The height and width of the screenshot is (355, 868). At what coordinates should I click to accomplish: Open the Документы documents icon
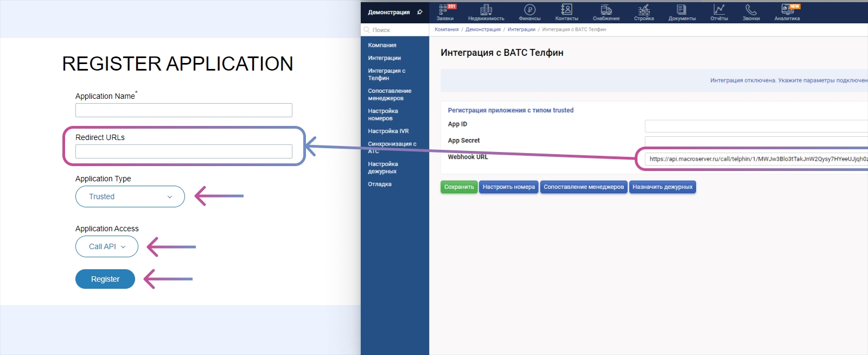coord(681,10)
